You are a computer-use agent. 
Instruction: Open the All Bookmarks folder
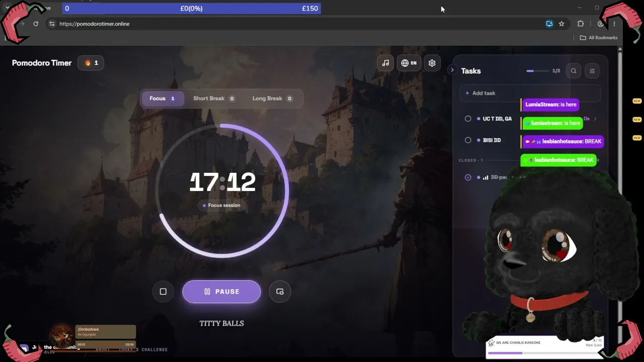pyautogui.click(x=599, y=38)
